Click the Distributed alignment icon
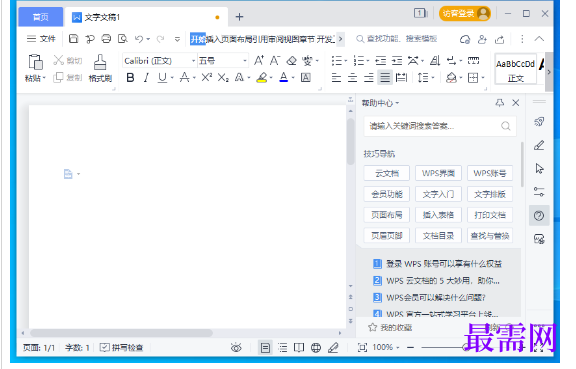576x369 pixels. pyautogui.click(x=401, y=78)
